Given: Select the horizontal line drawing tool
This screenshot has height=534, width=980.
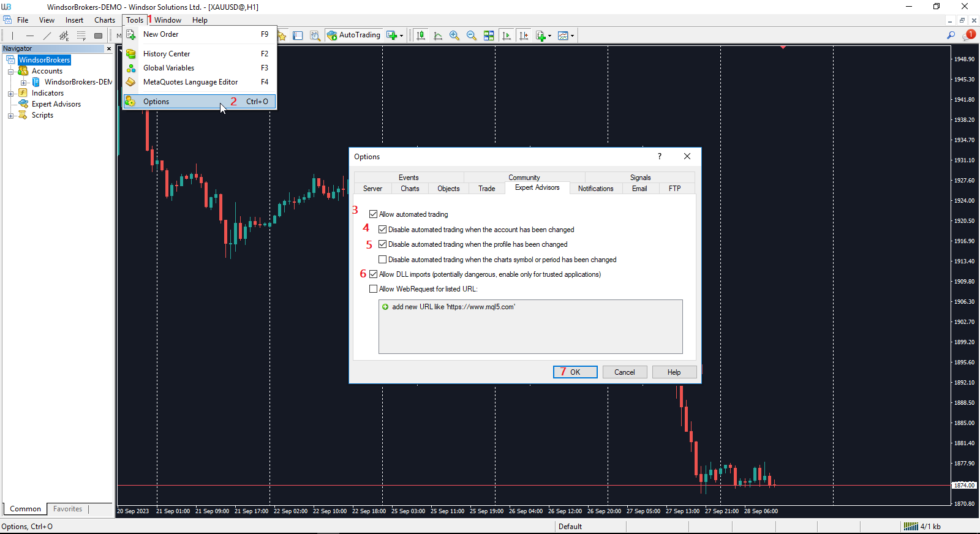Looking at the screenshot, I should (x=29, y=36).
